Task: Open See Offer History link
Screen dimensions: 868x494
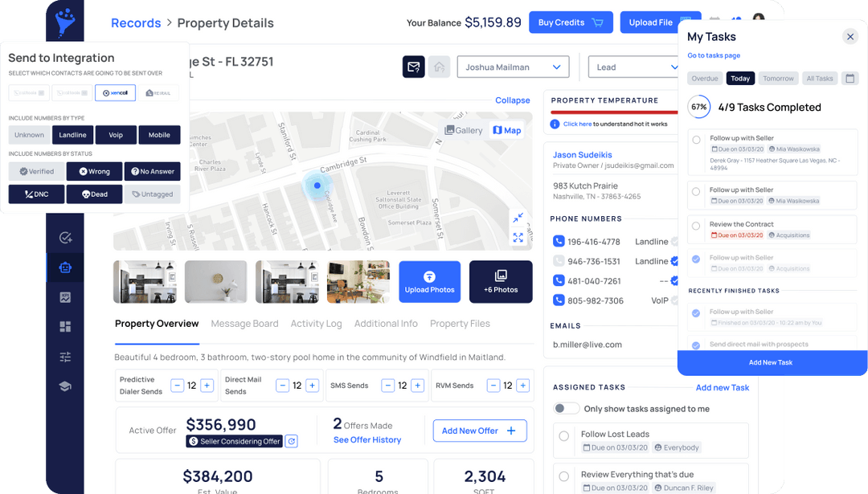Action: click(x=367, y=440)
